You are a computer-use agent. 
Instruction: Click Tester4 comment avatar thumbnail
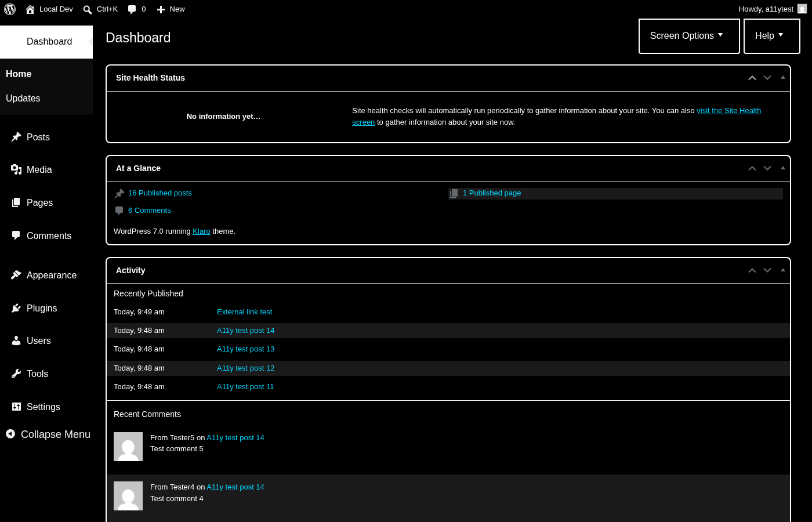pyautogui.click(x=128, y=496)
